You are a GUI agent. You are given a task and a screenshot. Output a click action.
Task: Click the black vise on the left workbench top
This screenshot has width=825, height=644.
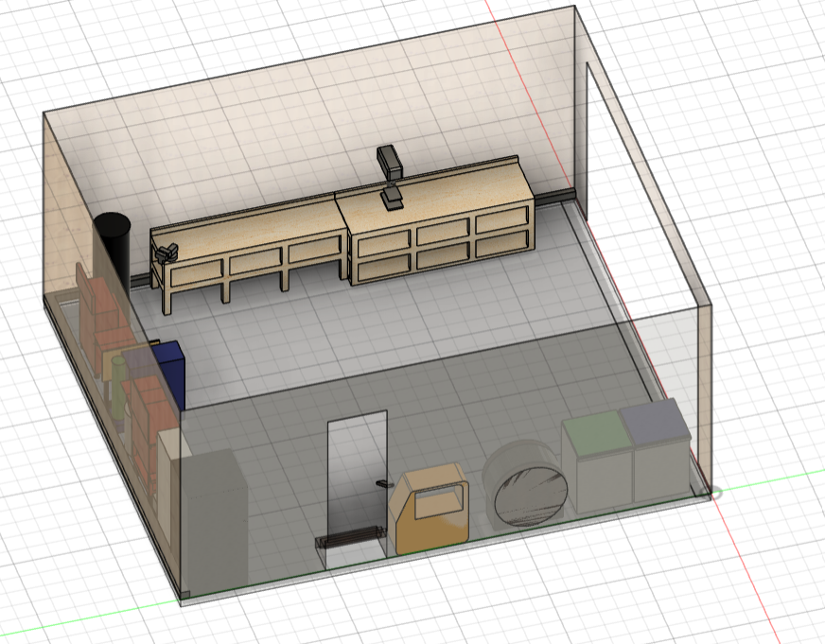(x=167, y=251)
